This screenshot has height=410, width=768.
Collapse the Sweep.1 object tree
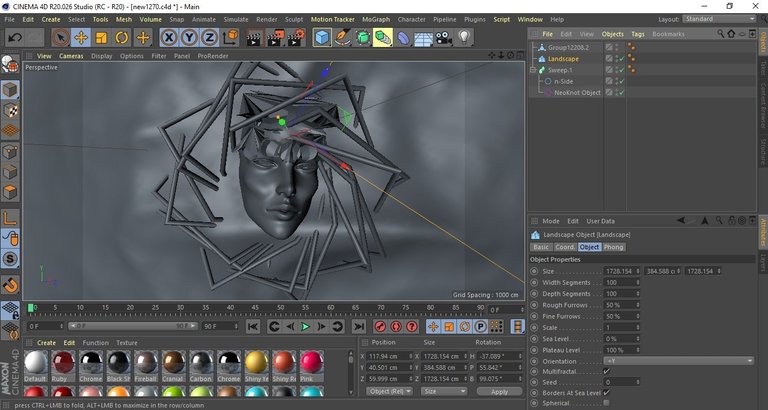point(534,71)
